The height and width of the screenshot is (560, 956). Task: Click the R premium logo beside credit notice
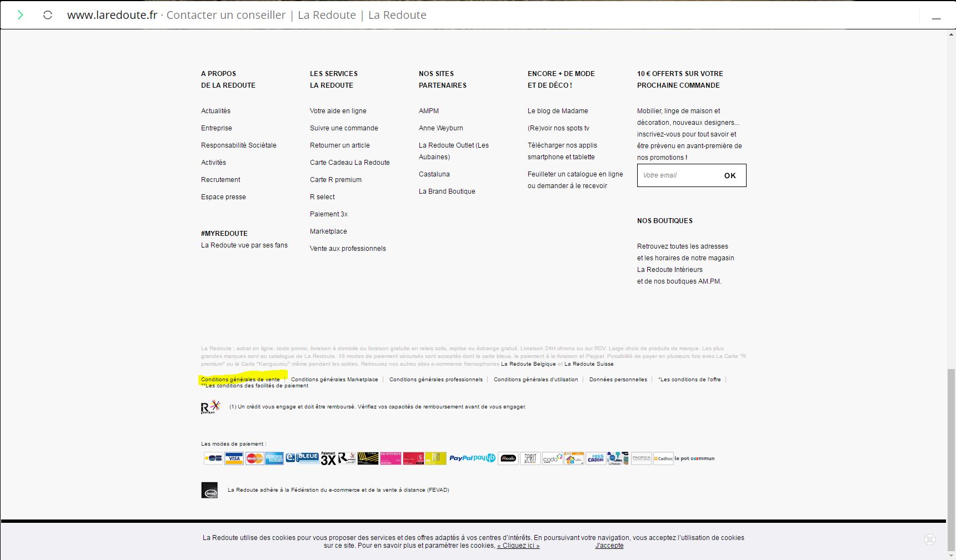click(210, 407)
